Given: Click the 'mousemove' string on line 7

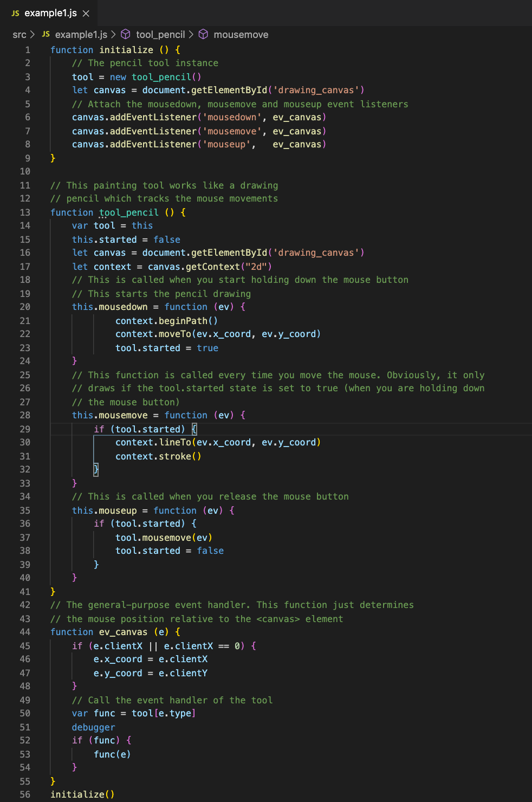Looking at the screenshot, I should tap(232, 131).
